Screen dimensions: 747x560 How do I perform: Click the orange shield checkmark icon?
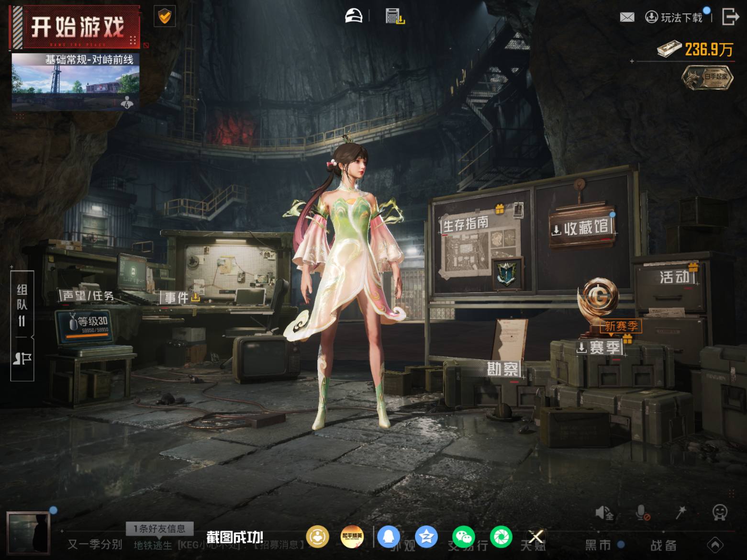click(x=165, y=17)
